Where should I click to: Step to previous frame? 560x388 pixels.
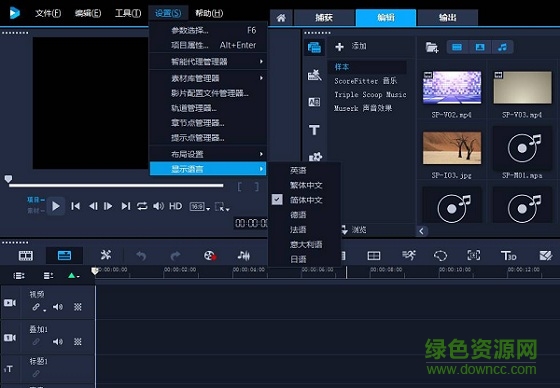tap(93, 206)
